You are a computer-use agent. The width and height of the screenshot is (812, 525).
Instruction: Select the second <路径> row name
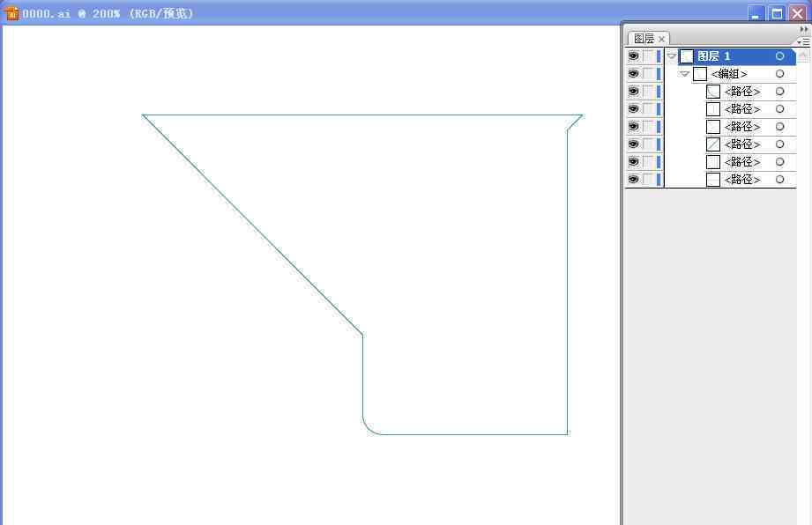[x=742, y=108]
